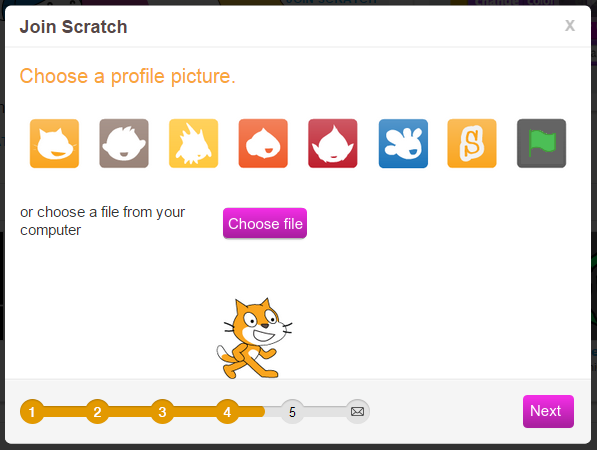
Task: Pick the green flag avatar
Action: tap(541, 143)
